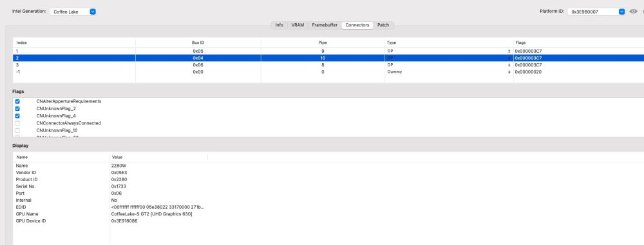
Task: Click the display name value 2280W
Action: click(118, 166)
